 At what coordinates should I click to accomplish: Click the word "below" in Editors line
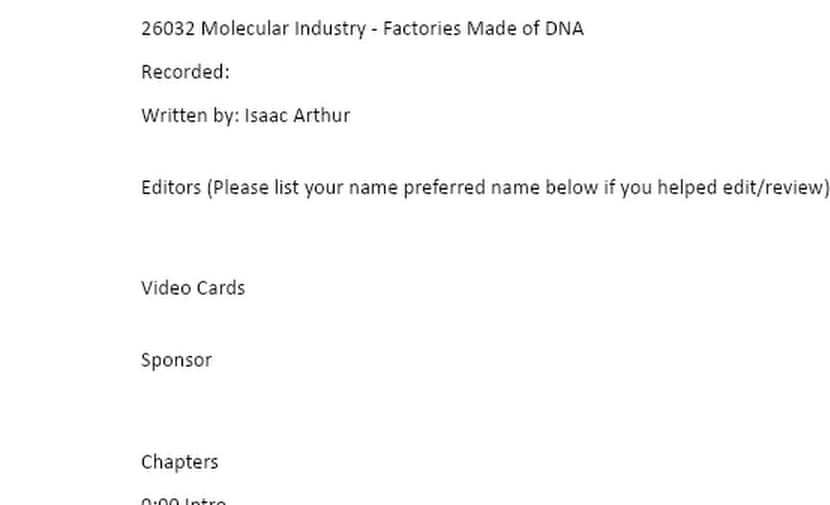coord(572,188)
